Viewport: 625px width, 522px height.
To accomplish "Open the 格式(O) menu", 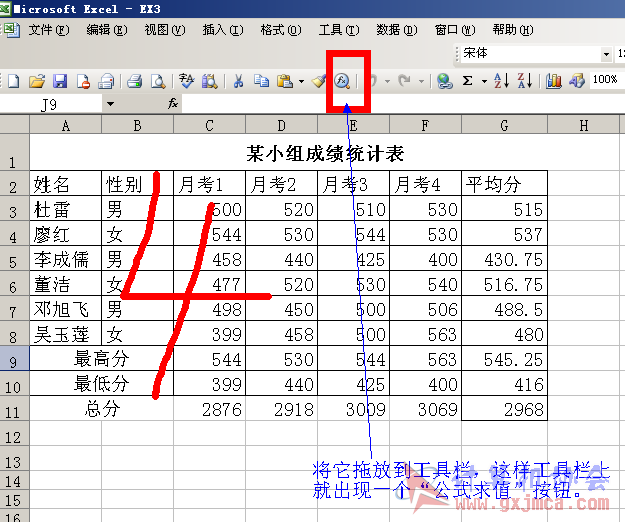I will pyautogui.click(x=281, y=30).
